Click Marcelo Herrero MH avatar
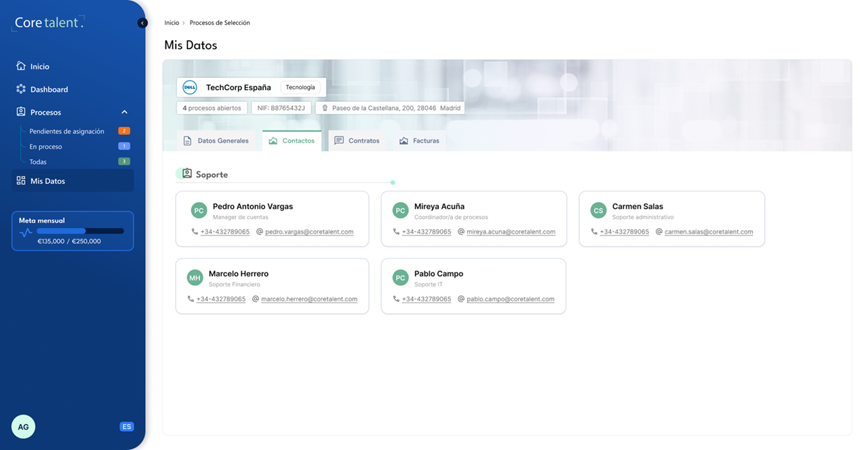The image size is (868, 450). tap(195, 278)
